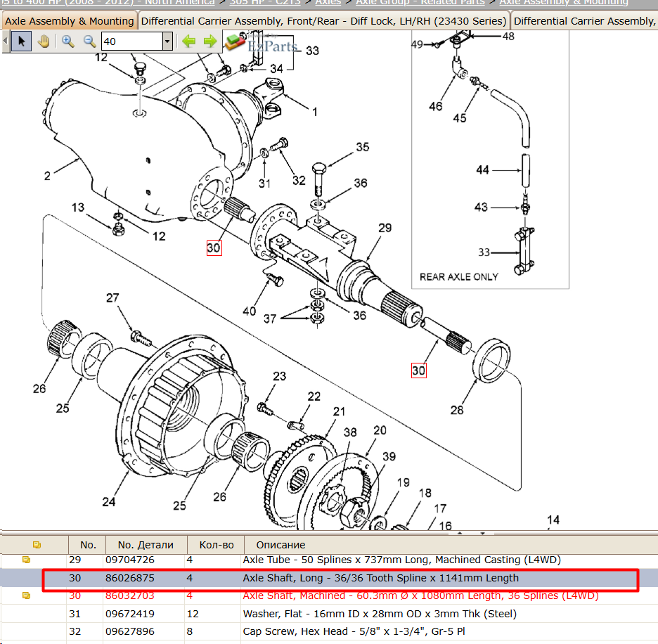Image resolution: width=658 pixels, height=644 pixels.
Task: Click the zoom value field showing 40
Action: (132, 41)
